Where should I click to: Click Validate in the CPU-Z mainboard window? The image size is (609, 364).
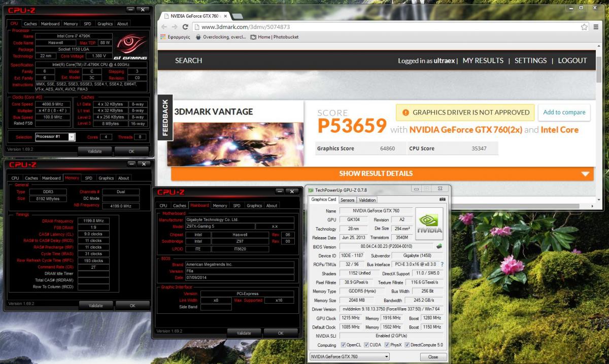point(244,333)
